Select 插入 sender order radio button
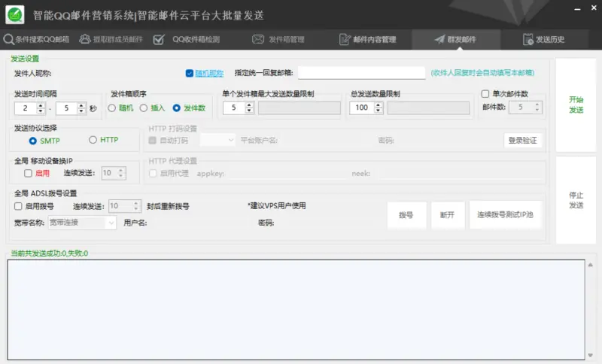The width and height of the screenshot is (602, 364). point(144,108)
